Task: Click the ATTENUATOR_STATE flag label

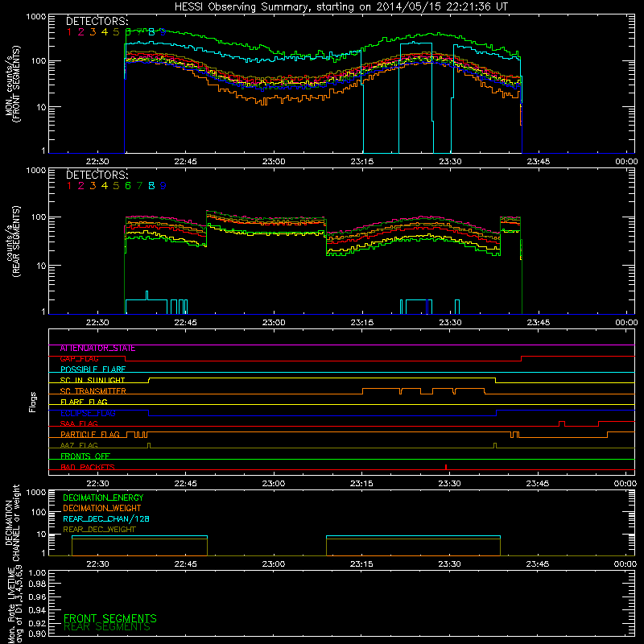Action: pyautogui.click(x=97, y=349)
